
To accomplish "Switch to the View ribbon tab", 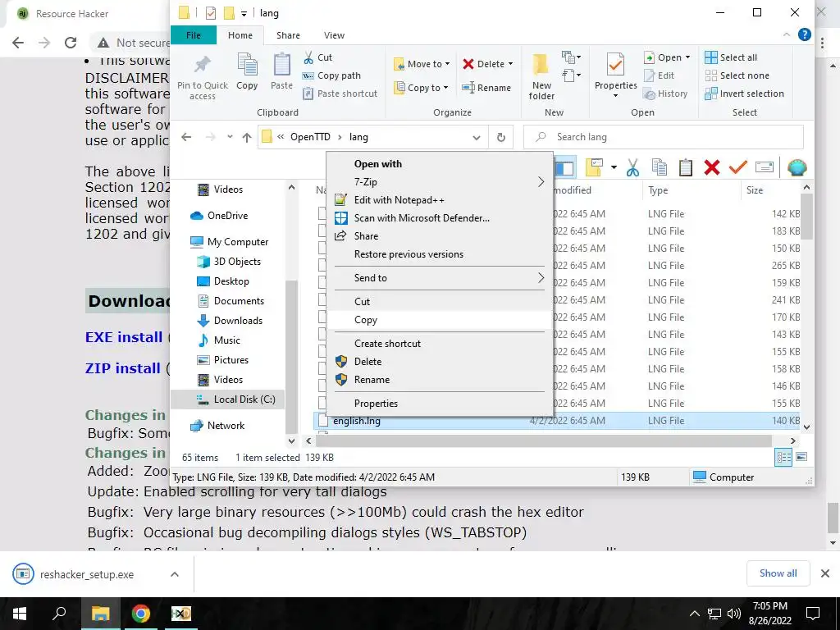I will [334, 35].
